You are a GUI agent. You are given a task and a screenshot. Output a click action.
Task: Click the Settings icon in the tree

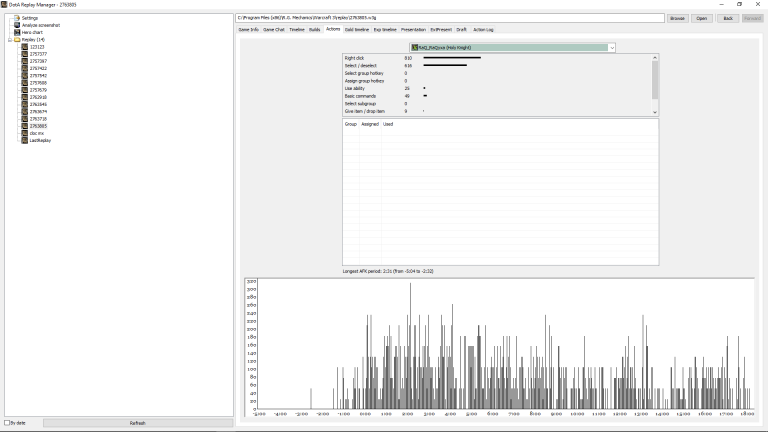[17, 18]
